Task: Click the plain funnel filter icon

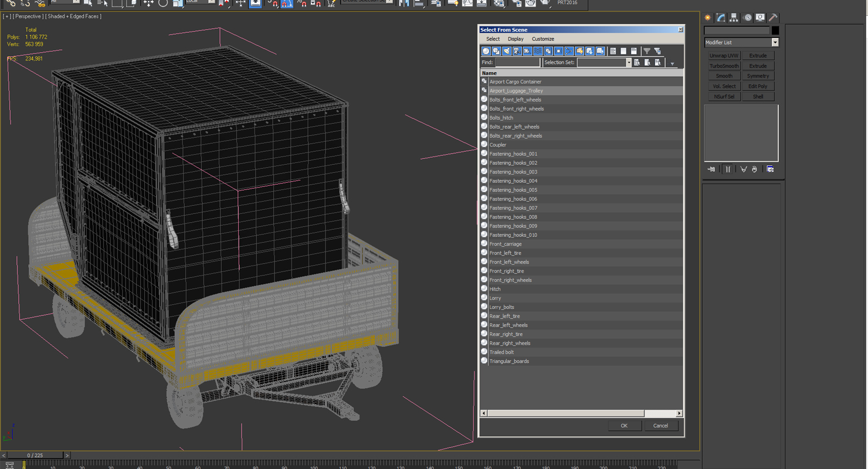Action: click(647, 51)
